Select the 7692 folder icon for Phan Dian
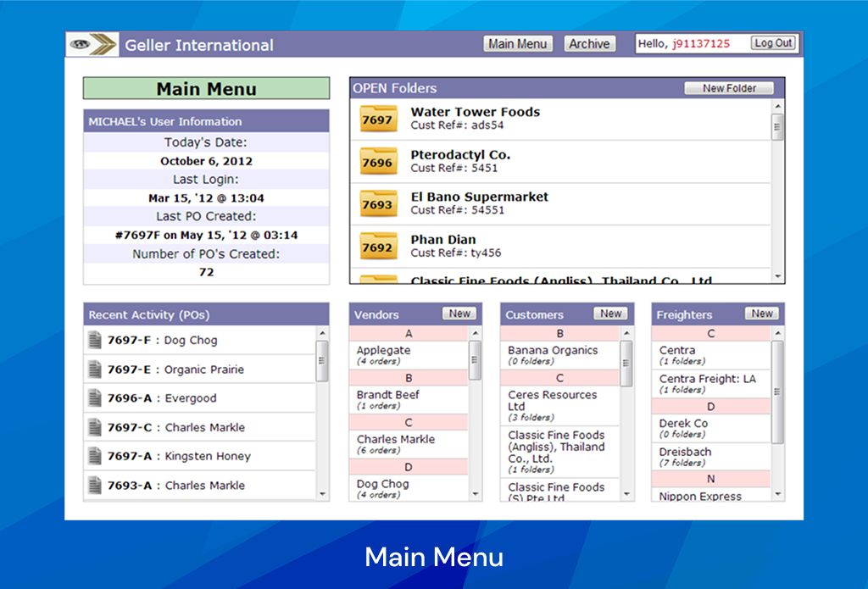868x589 pixels. (377, 247)
